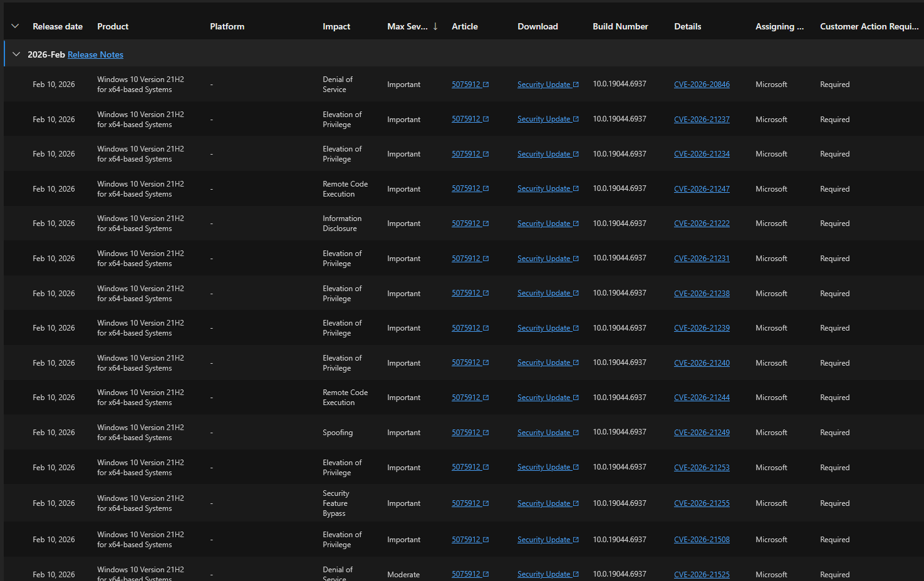Select the Information Disclosure impact cell

[x=342, y=224]
